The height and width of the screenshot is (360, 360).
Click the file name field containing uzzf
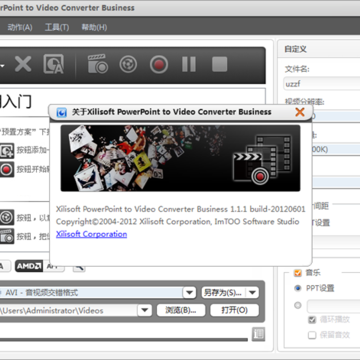(322, 84)
